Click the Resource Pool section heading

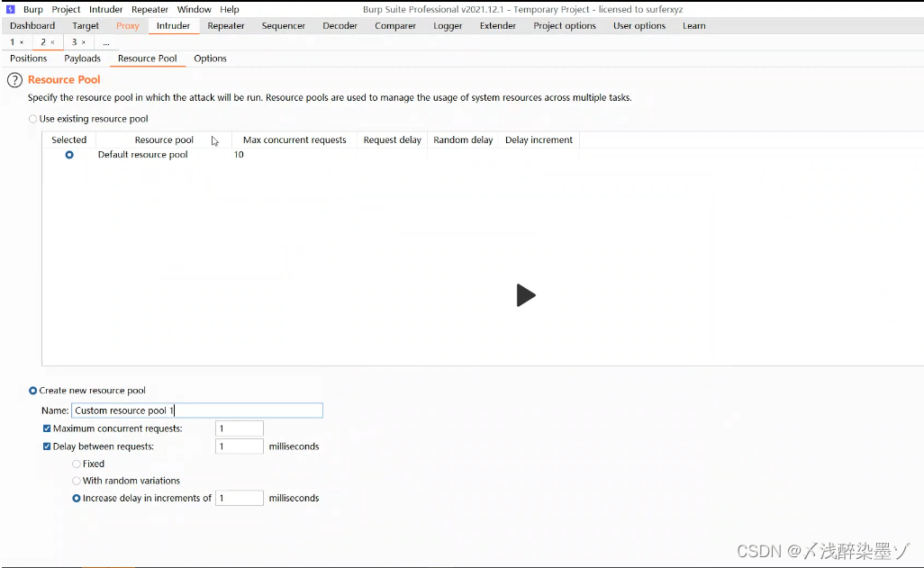64,79
